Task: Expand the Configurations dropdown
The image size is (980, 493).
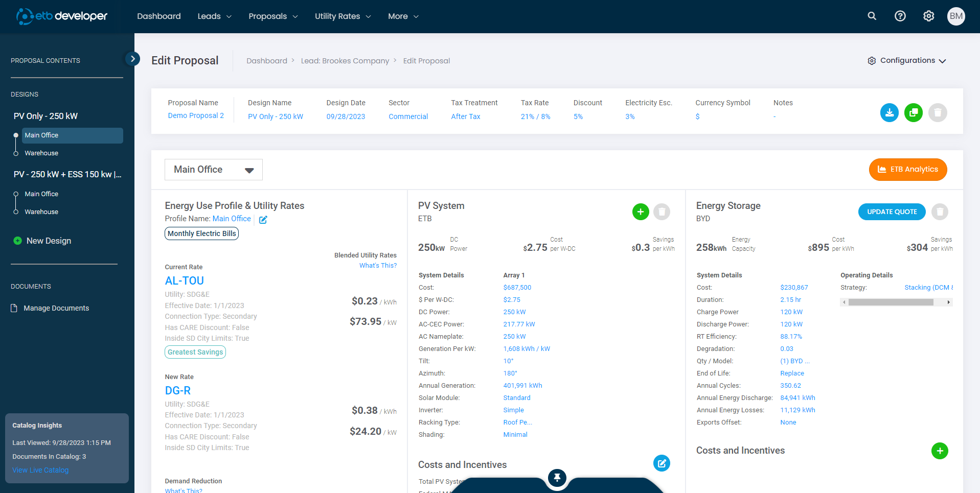Action: (907, 61)
